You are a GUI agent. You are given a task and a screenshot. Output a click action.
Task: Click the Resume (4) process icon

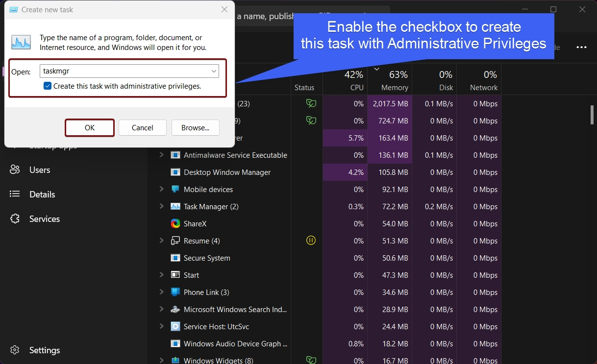(175, 241)
